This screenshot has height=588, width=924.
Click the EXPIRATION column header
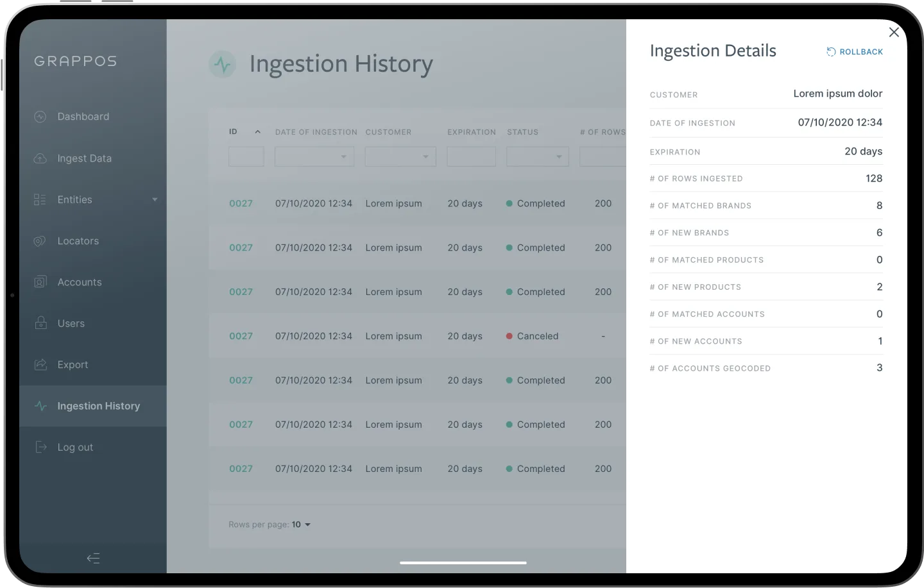pyautogui.click(x=472, y=132)
